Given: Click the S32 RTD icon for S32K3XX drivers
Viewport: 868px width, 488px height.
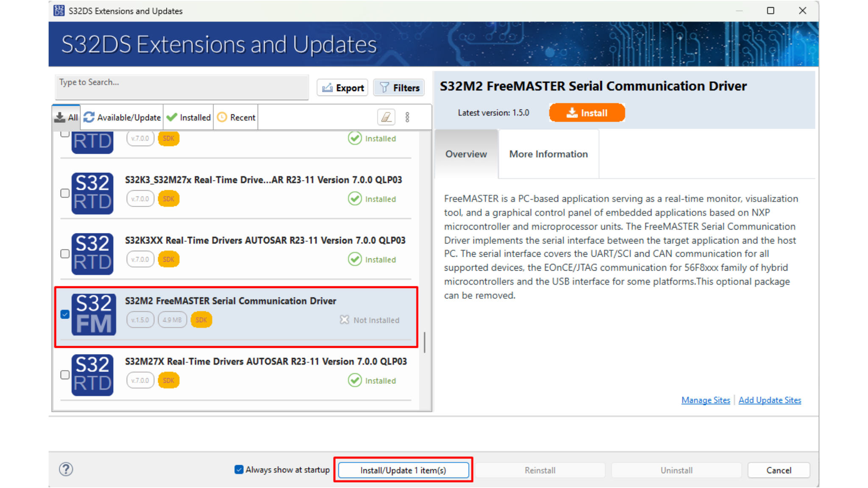Looking at the screenshot, I should click(x=93, y=254).
